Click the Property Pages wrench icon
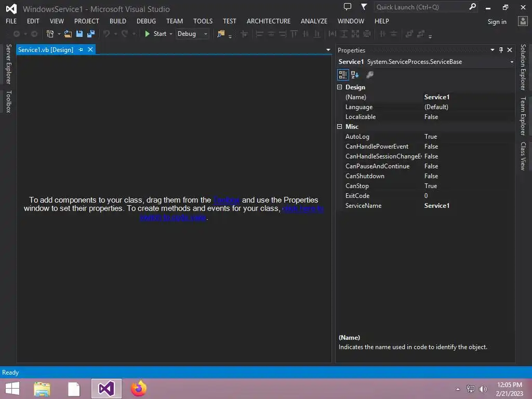The image size is (532, 399). (370, 75)
